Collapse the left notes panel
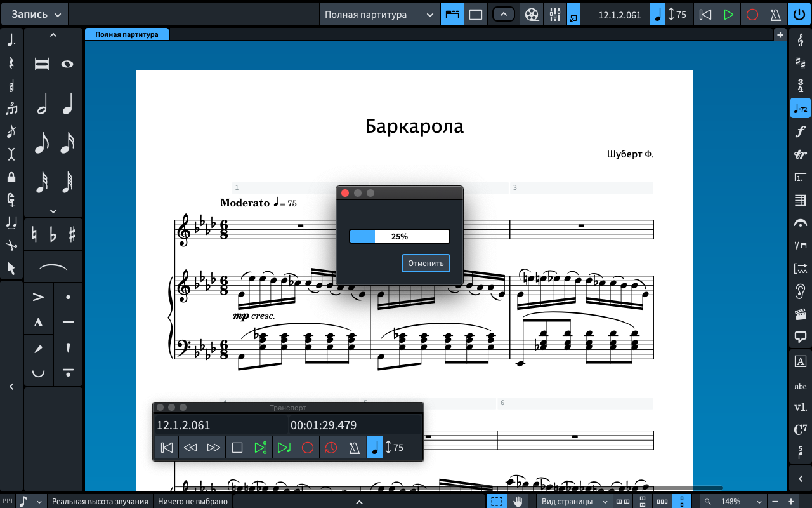 click(11, 386)
